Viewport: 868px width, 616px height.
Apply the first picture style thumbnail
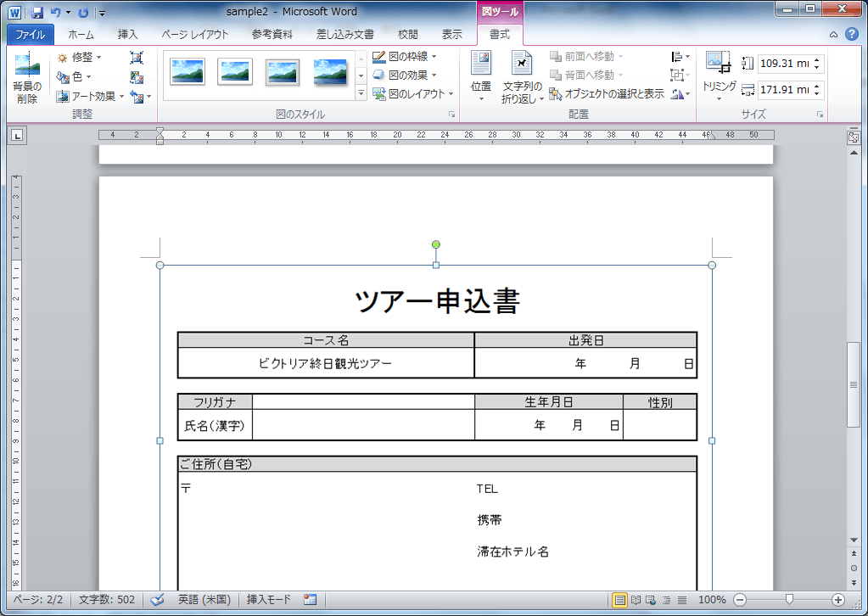pos(188,72)
